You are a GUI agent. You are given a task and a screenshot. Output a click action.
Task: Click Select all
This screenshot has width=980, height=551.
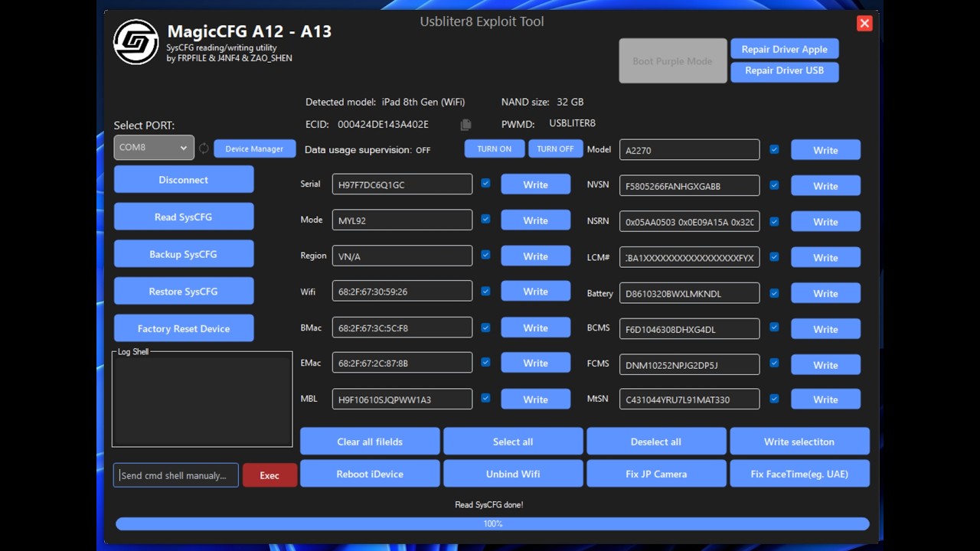pos(513,442)
